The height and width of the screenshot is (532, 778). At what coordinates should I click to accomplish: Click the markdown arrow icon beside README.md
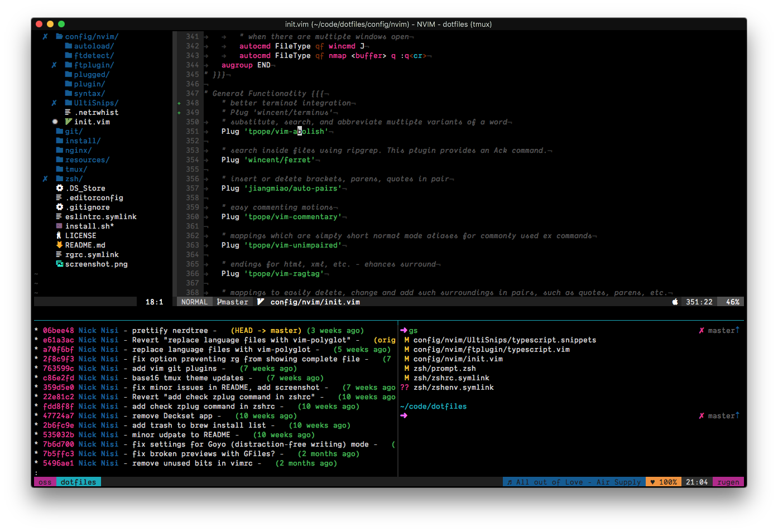[59, 245]
